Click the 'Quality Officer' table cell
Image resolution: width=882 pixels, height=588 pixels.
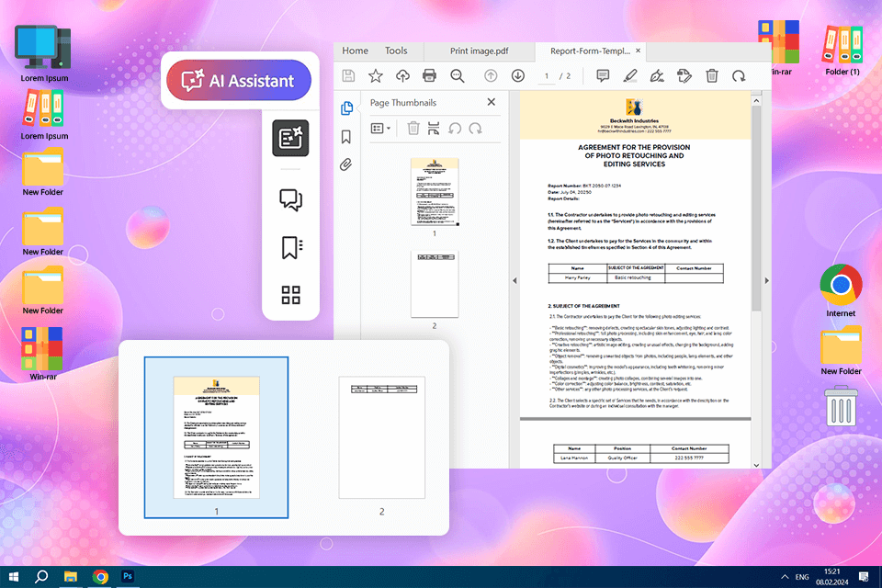click(x=622, y=458)
